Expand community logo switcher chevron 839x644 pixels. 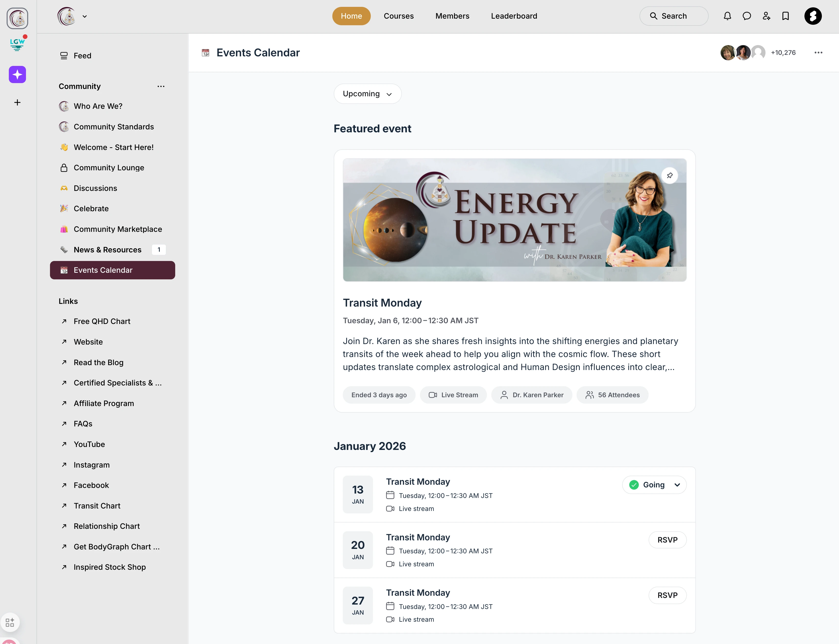coord(85,16)
